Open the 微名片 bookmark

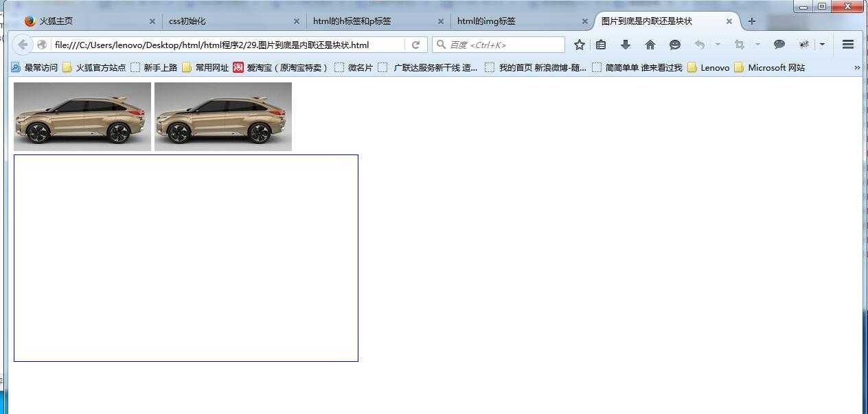(x=354, y=67)
